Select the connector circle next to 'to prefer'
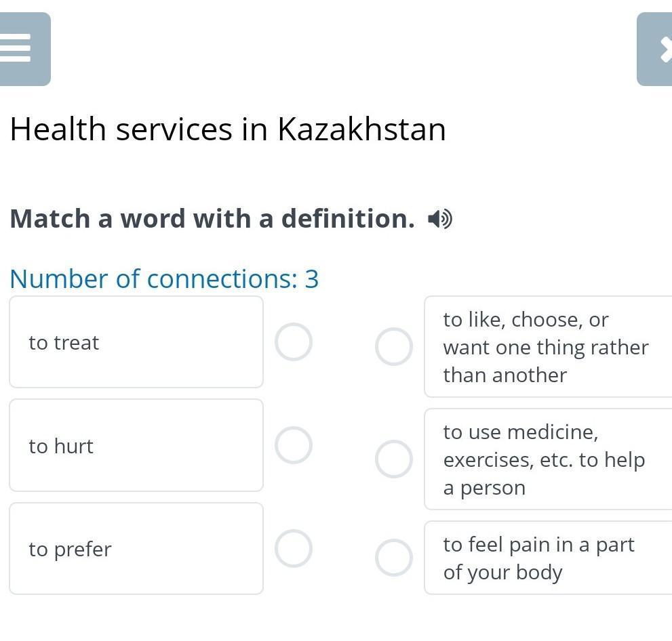 pos(294,549)
